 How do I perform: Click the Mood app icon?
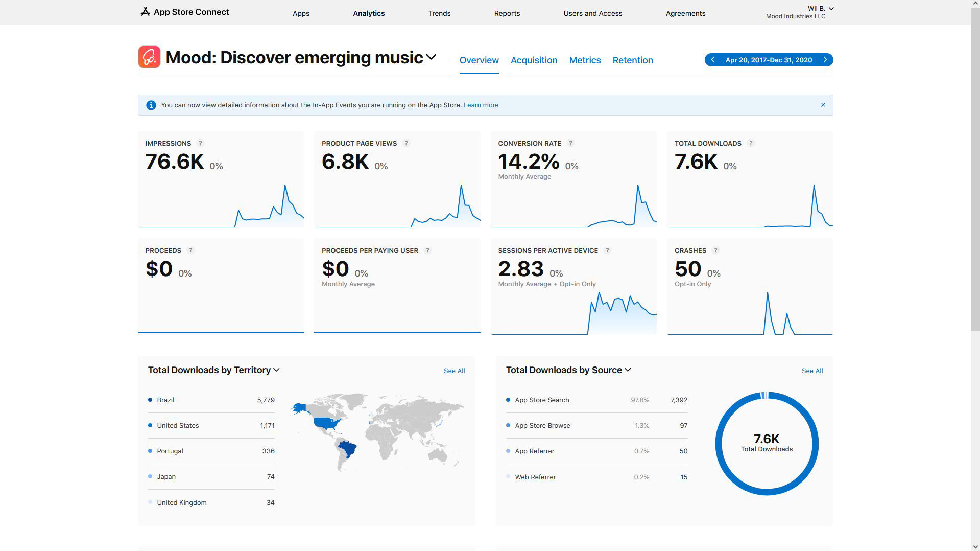pos(149,57)
